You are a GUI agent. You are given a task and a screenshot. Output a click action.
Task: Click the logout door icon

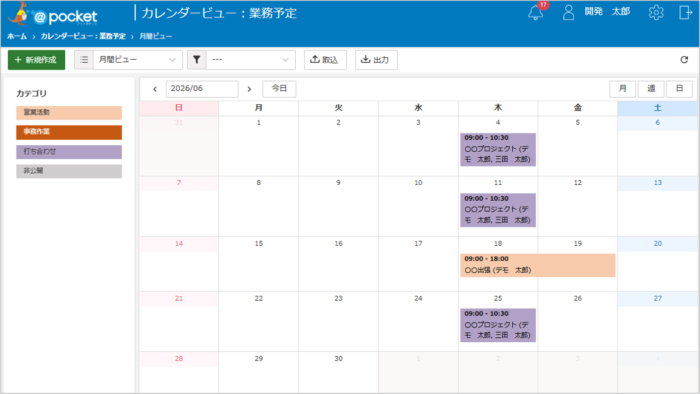[685, 12]
